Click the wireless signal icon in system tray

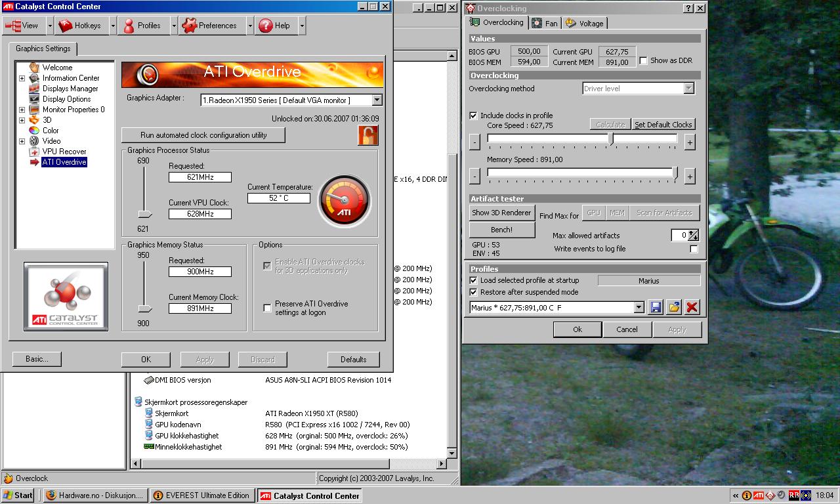tap(805, 495)
